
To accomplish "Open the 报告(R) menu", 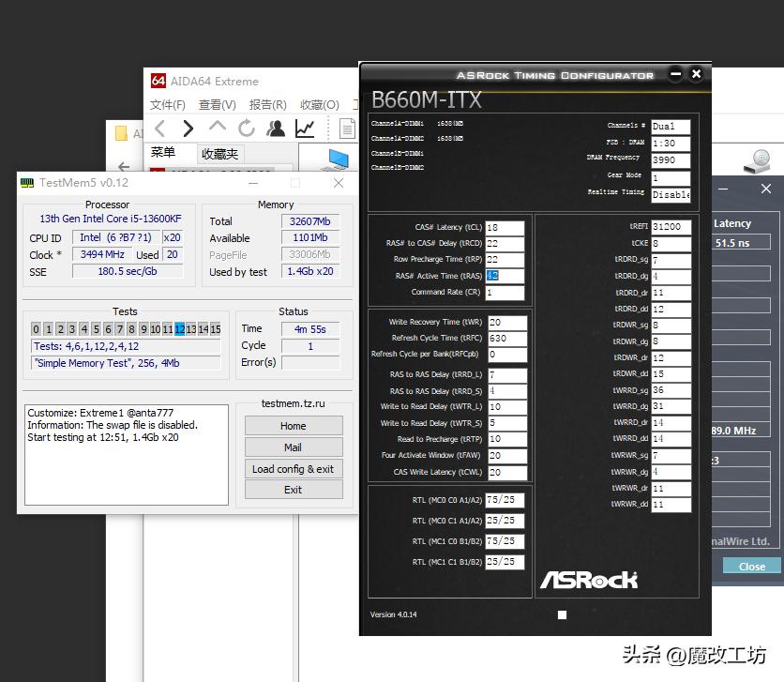I will coord(267,105).
